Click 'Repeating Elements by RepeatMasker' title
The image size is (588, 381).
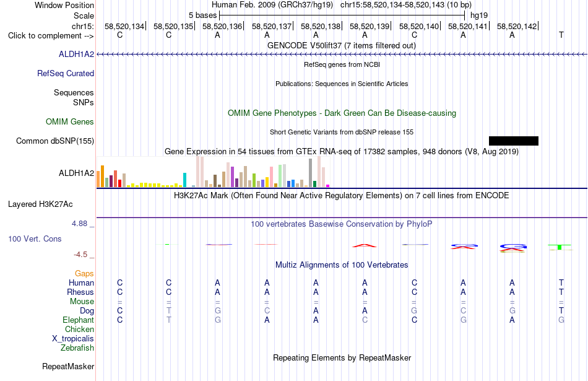(342, 357)
